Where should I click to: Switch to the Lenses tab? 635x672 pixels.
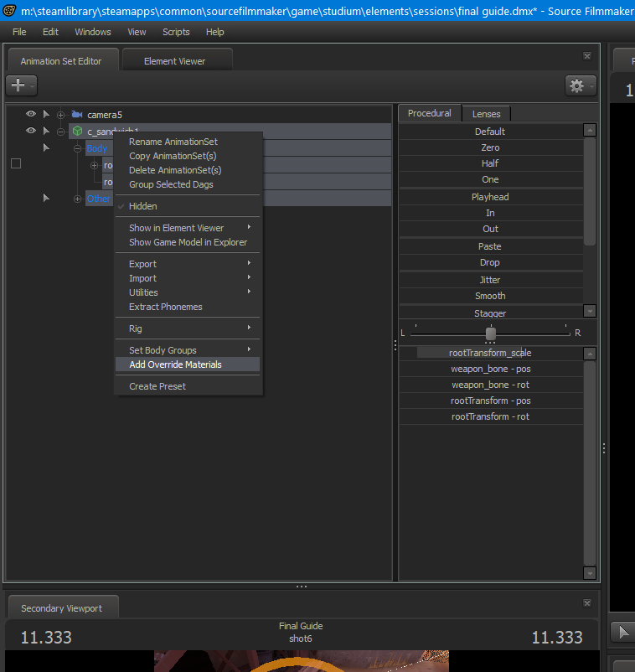487,114
